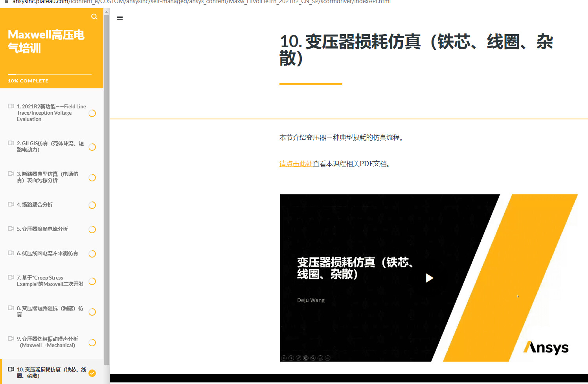Open the course search icon

(94, 16)
